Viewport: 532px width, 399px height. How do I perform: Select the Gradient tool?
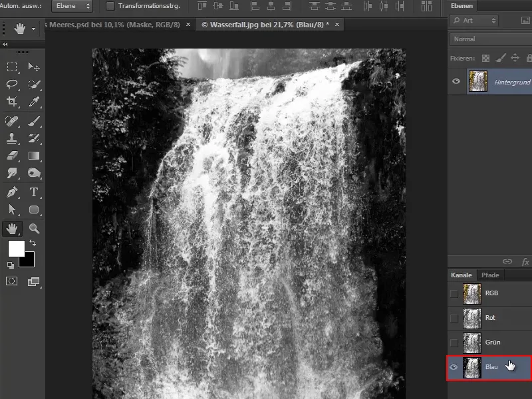[34, 156]
